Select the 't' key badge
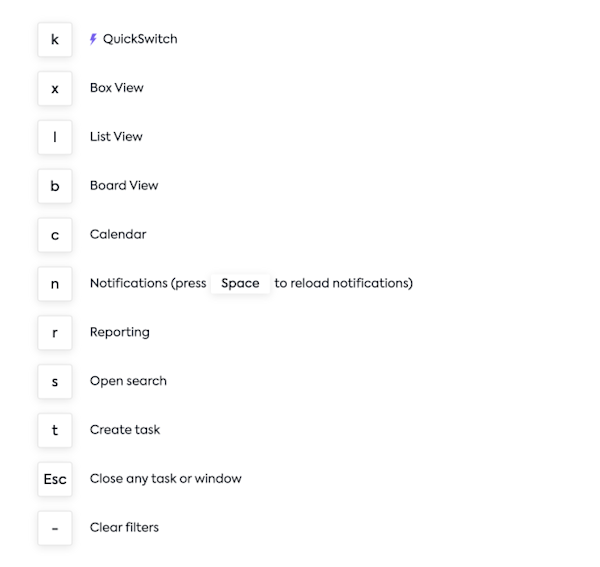The image size is (600, 567). (x=55, y=430)
